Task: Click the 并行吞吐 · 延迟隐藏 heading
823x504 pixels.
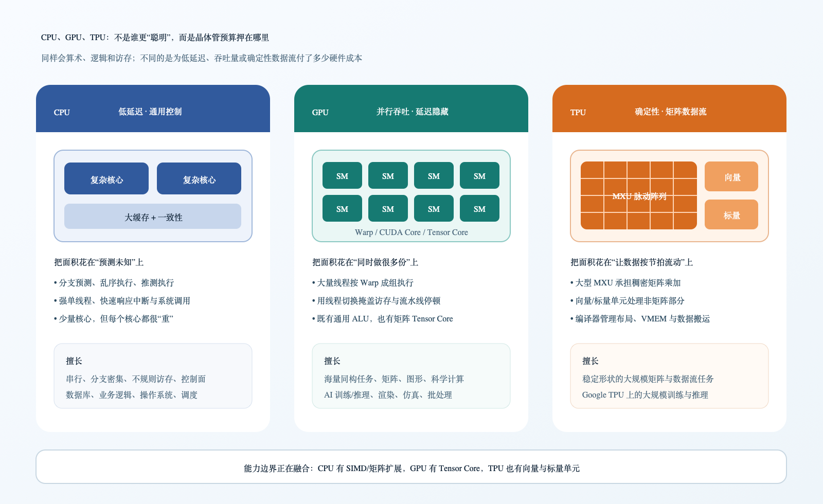Action: (x=412, y=112)
